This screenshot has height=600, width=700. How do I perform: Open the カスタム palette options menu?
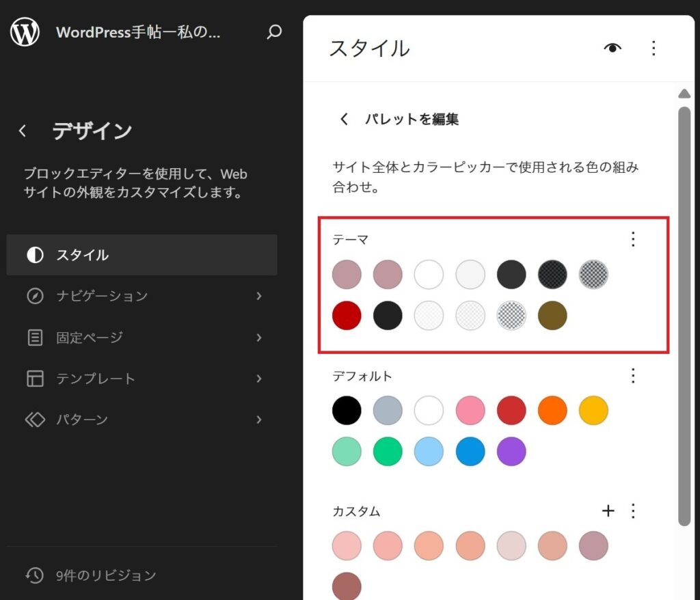pos(632,510)
